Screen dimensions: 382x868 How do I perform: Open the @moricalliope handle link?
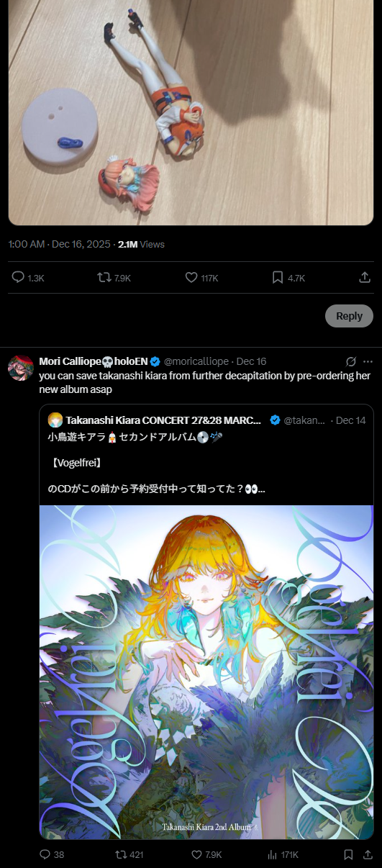coord(197,361)
